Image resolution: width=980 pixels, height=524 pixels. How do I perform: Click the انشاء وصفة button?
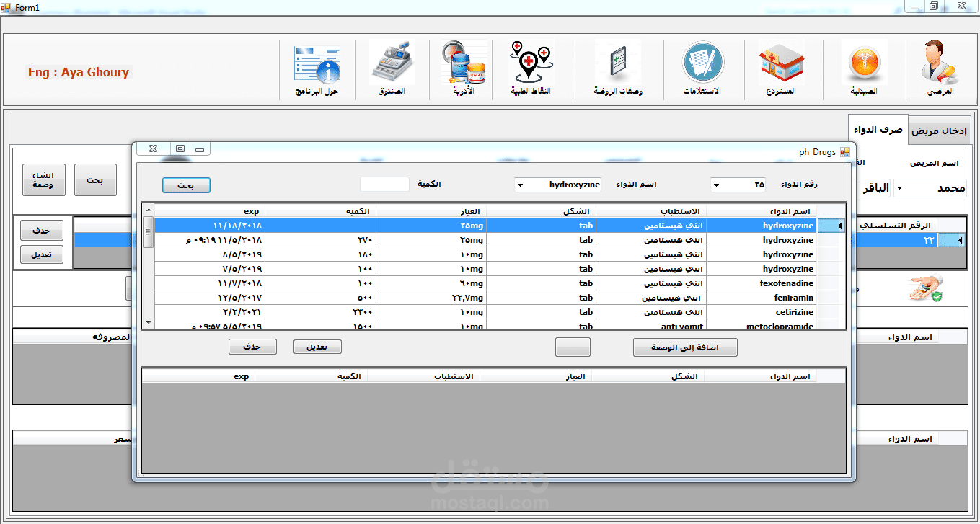[x=44, y=180]
